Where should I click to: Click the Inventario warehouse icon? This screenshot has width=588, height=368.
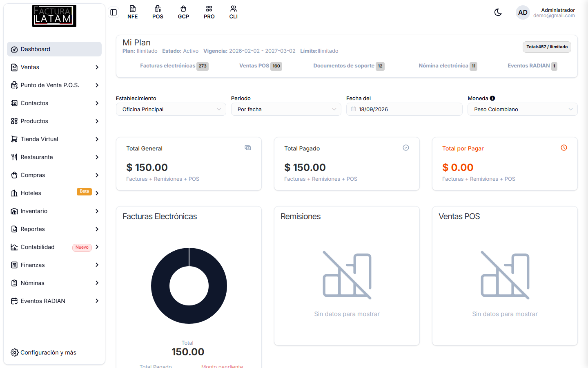pos(14,211)
